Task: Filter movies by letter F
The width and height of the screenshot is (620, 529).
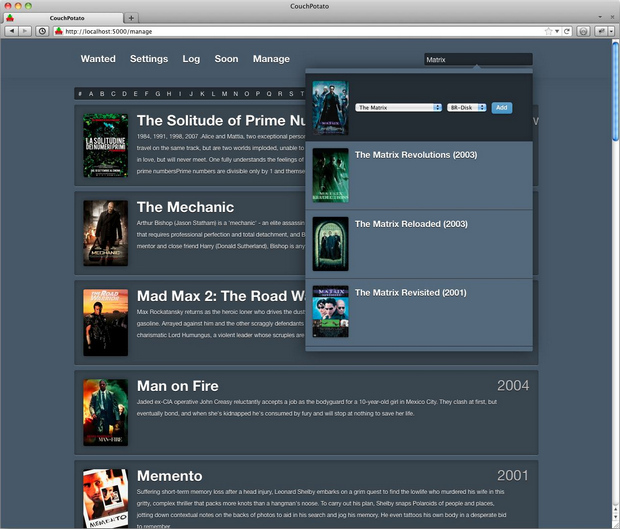Action: 146,94
